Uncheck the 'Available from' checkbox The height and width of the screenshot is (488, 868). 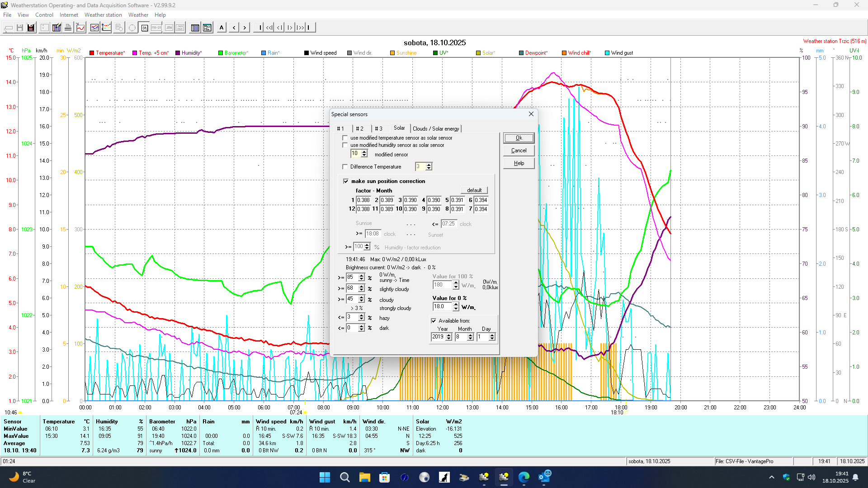tap(434, 321)
